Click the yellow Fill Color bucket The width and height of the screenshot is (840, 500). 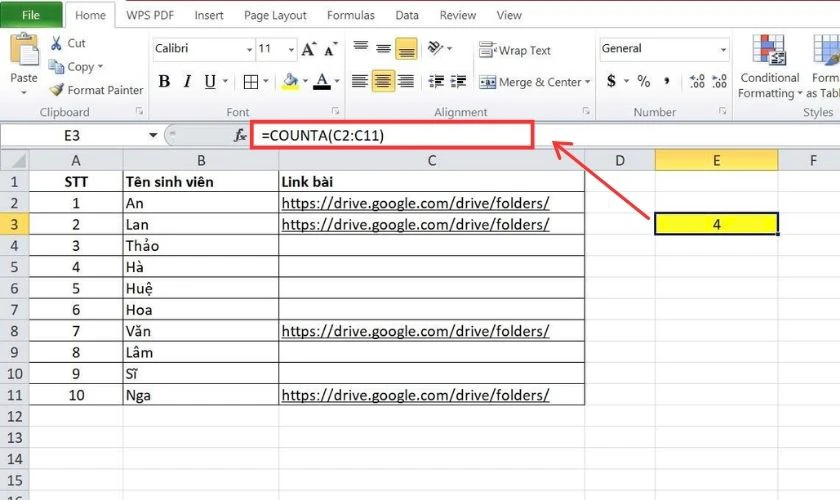tap(290, 81)
